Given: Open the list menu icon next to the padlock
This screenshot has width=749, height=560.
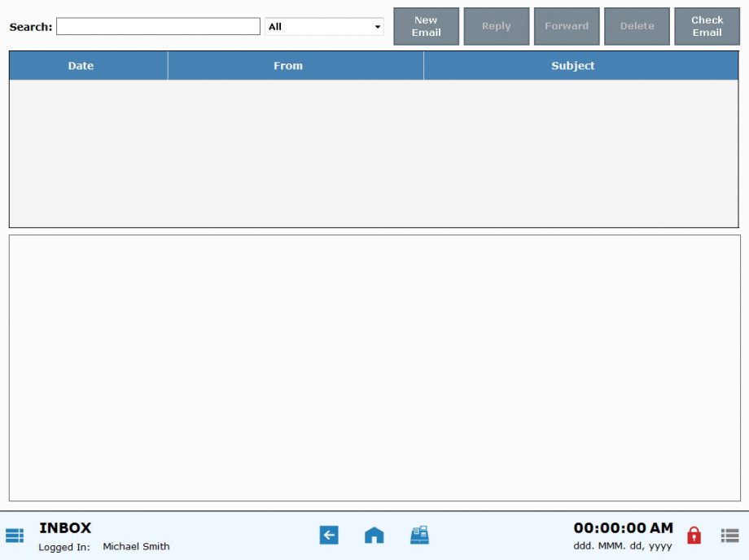Looking at the screenshot, I should point(729,536).
